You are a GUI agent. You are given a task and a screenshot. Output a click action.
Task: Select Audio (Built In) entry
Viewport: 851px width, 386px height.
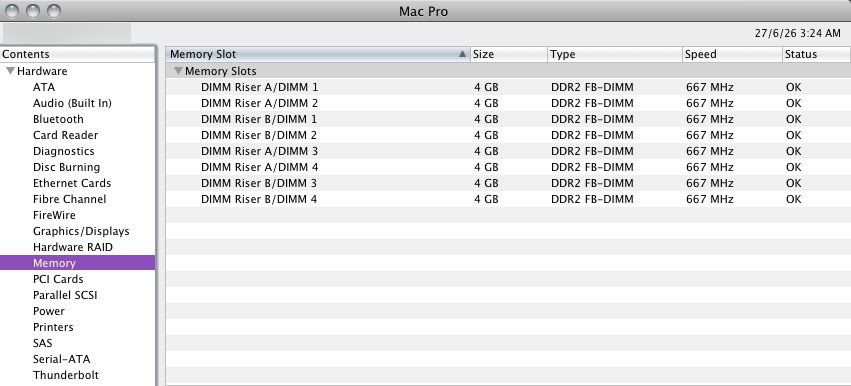(72, 103)
